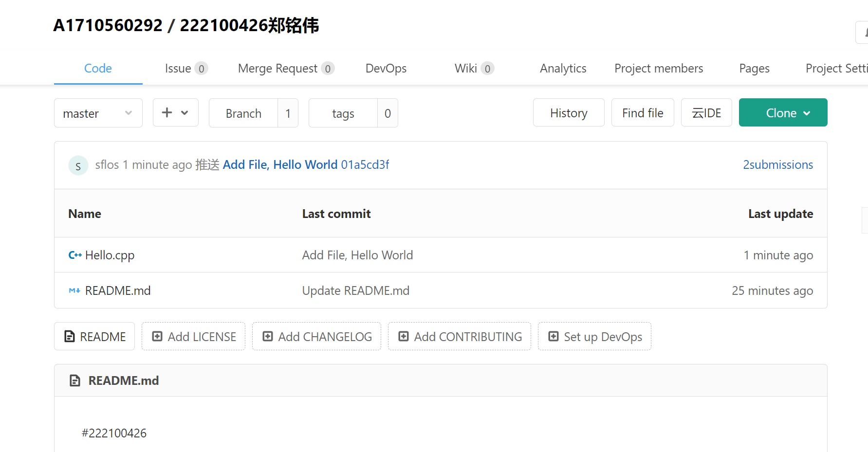Click the Last commit column header

pyautogui.click(x=336, y=214)
